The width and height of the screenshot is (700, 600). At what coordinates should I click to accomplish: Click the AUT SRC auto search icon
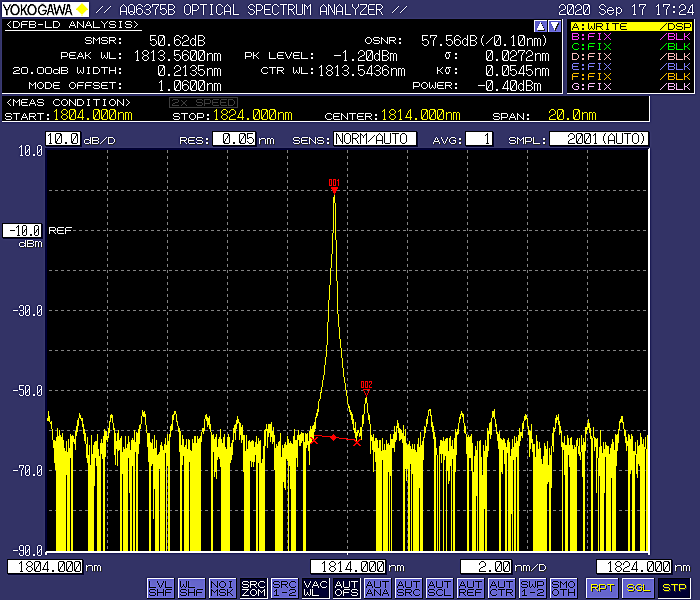(408, 587)
